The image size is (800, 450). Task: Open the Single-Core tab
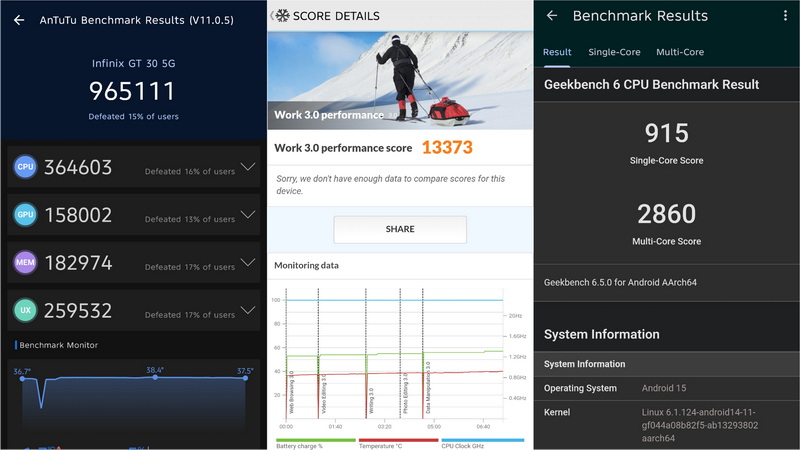click(x=614, y=52)
